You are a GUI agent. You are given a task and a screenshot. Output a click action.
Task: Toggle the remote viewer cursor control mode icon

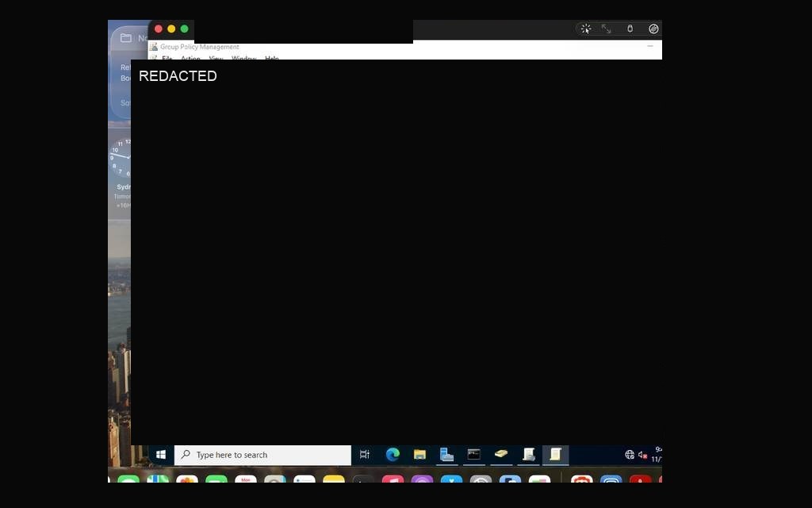pos(586,29)
